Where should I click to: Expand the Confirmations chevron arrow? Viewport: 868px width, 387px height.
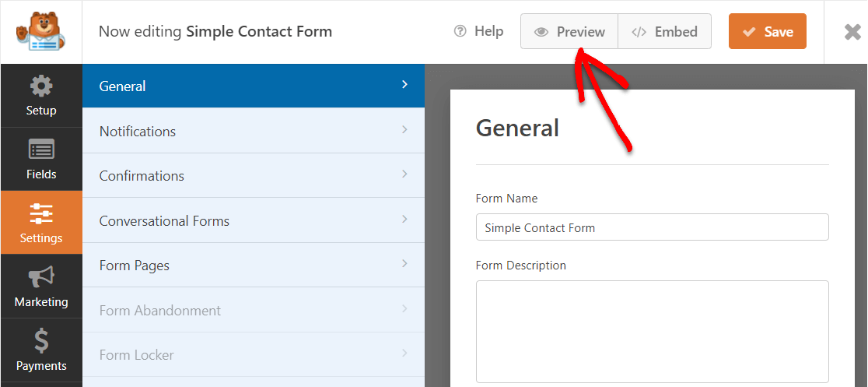click(x=404, y=174)
